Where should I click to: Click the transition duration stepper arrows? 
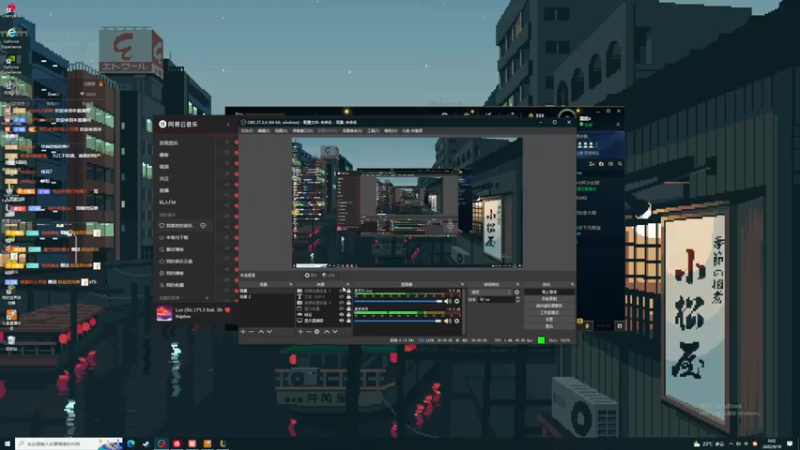[518, 299]
